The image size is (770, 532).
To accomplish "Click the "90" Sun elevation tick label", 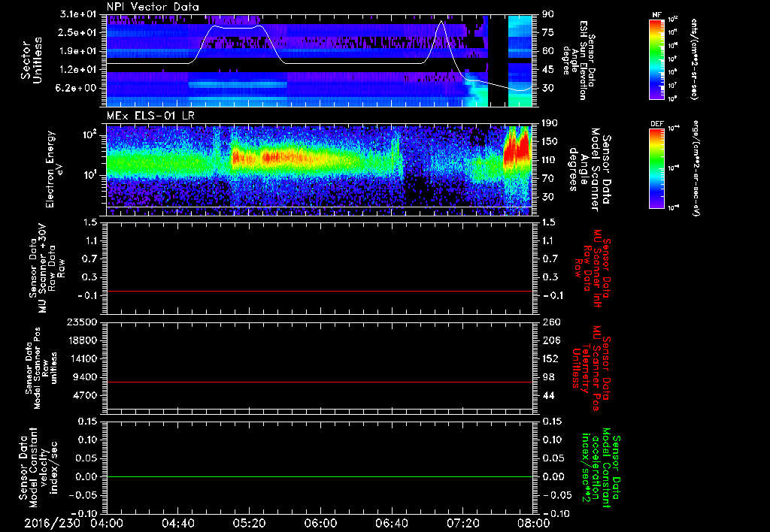I will point(547,14).
